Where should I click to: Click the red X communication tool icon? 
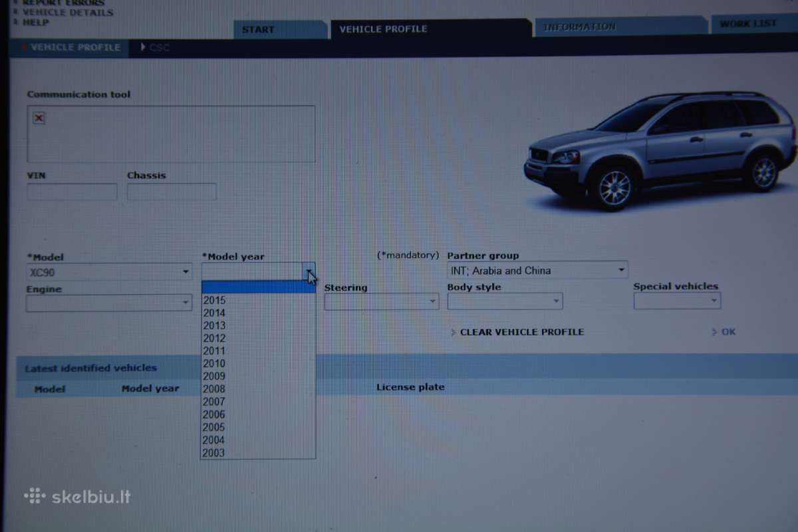[39, 118]
